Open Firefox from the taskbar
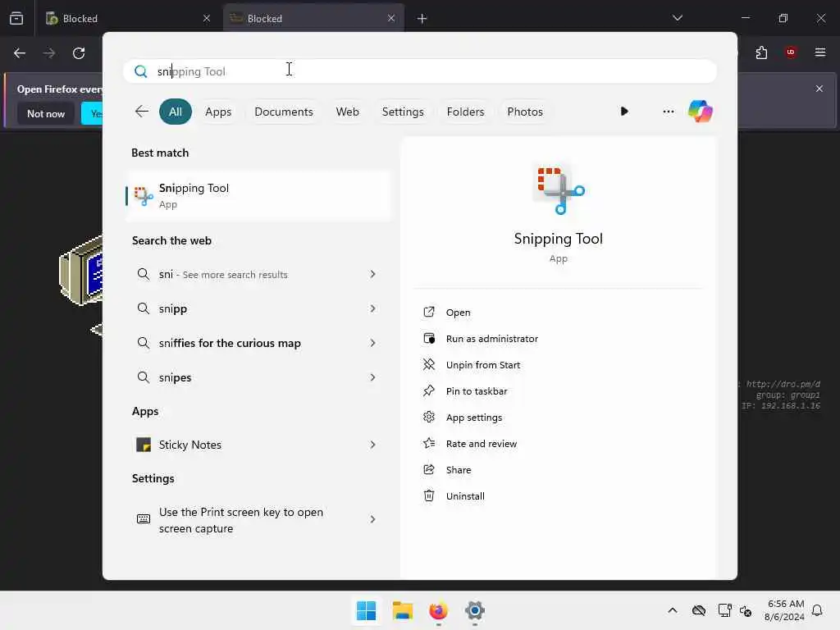The height and width of the screenshot is (630, 840). [x=438, y=610]
